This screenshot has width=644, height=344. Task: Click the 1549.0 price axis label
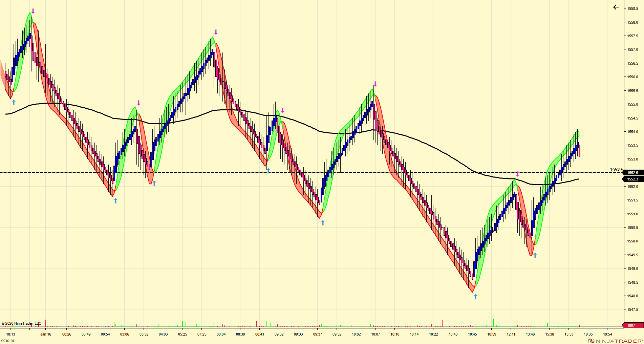[x=632, y=268]
